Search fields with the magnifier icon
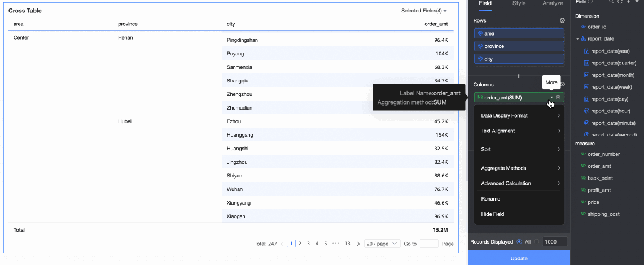 click(611, 2)
